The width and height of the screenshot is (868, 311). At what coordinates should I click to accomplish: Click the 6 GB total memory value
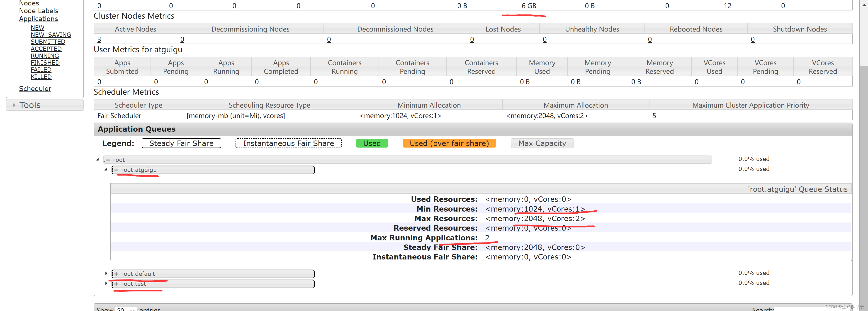point(529,6)
